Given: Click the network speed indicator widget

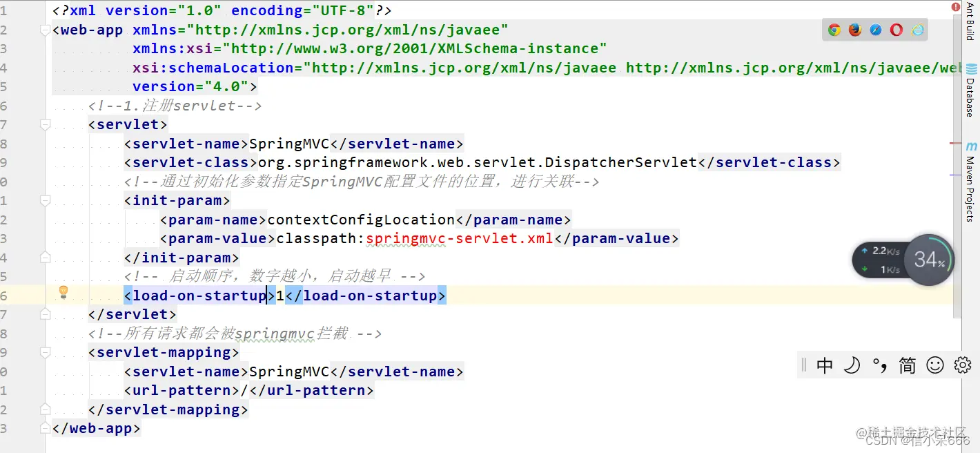Looking at the screenshot, I should point(881,260).
